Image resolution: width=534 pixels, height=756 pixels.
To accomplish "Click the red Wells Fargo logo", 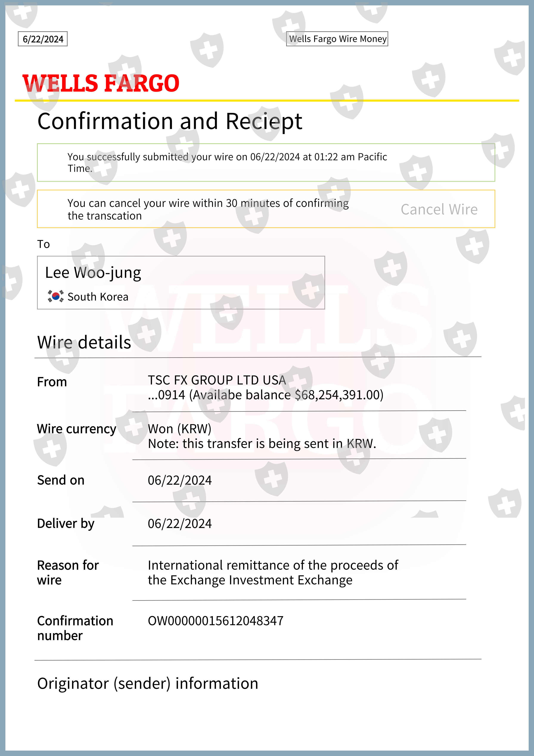I will pos(101,83).
